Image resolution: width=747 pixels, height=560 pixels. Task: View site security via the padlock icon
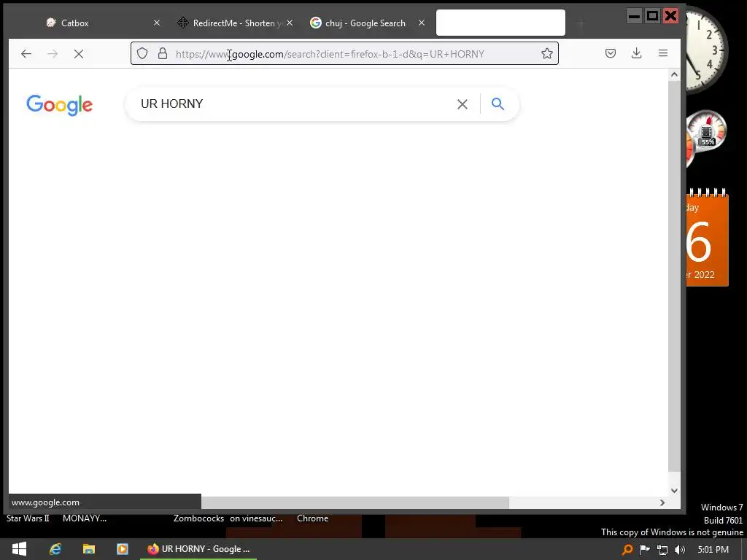[x=163, y=53]
